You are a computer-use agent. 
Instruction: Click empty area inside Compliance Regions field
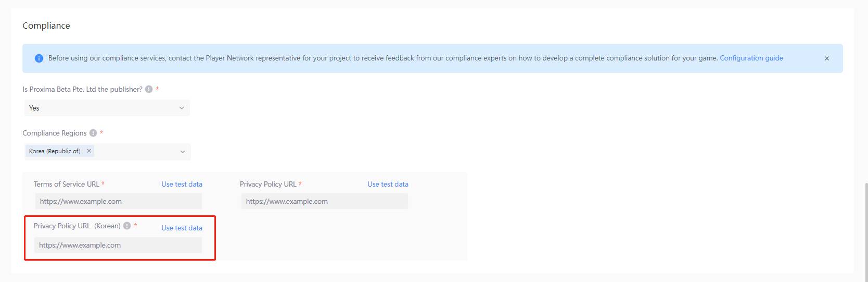[135, 152]
